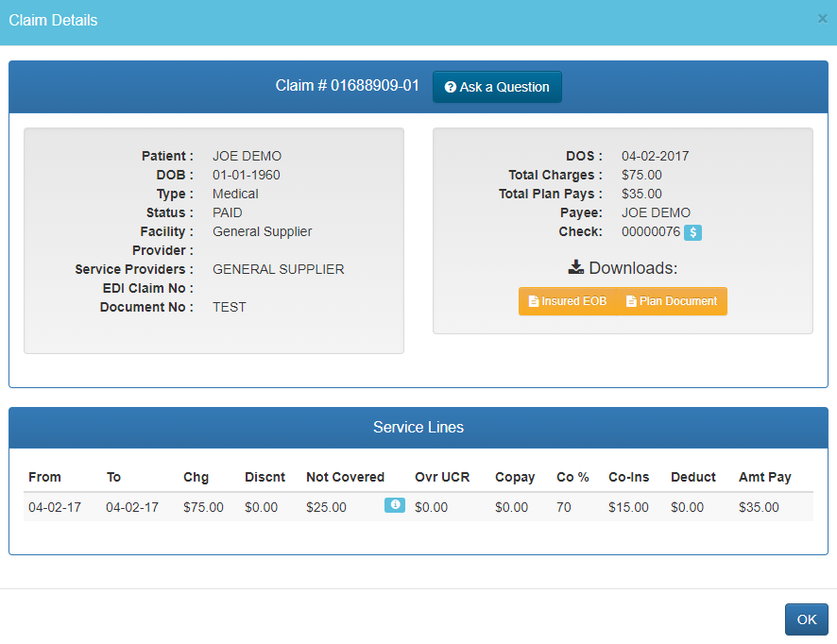The image size is (837, 644).
Task: Select the $35.00 Amt Pay cell
Action: point(759,507)
